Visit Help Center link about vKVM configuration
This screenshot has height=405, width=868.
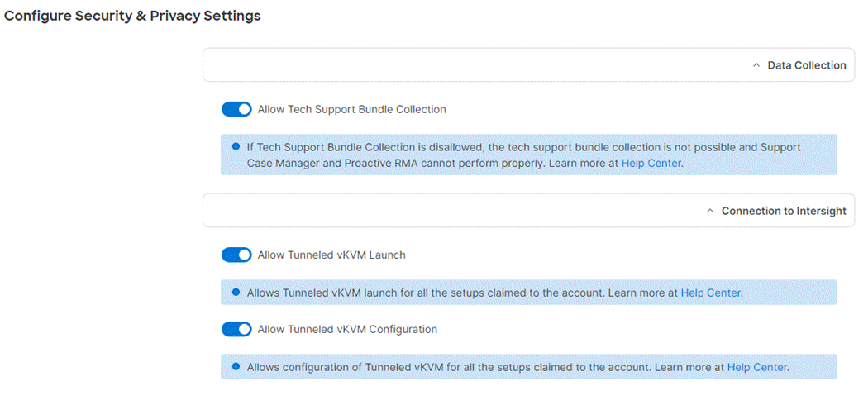coord(757,367)
